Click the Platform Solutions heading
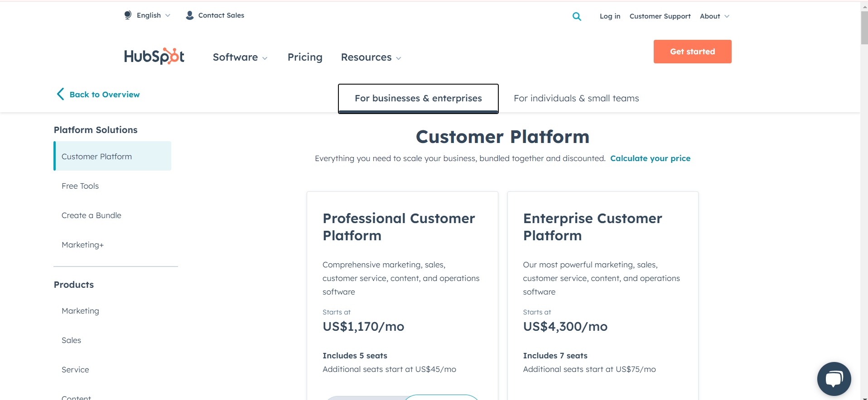Image resolution: width=868 pixels, height=400 pixels. [x=96, y=130]
